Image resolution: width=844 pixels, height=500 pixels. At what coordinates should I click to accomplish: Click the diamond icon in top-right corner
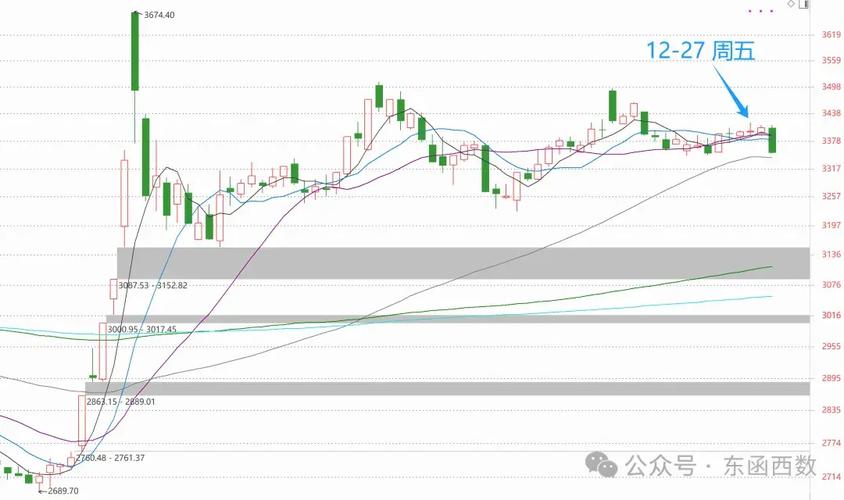tap(792, 5)
